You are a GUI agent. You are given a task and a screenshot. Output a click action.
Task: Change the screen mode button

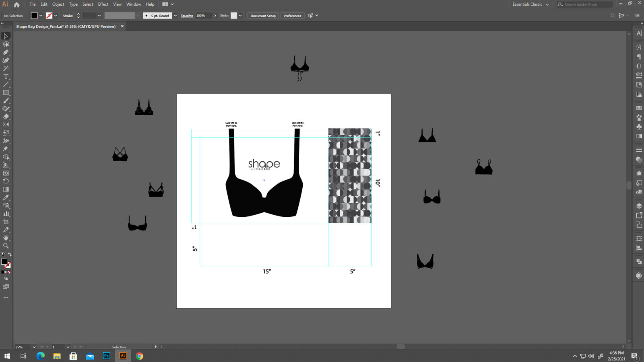[6, 287]
